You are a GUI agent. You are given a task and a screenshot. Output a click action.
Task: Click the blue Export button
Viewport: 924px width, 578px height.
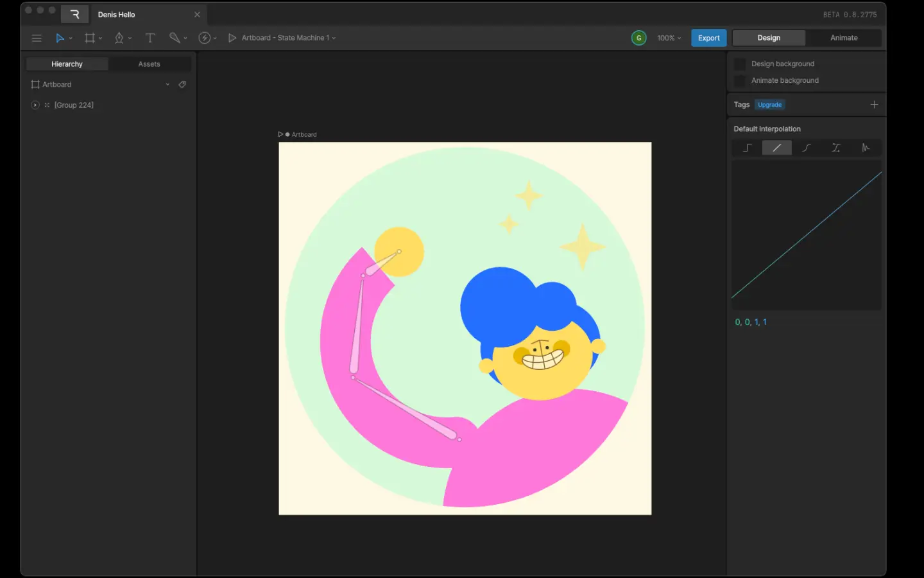pyautogui.click(x=708, y=38)
